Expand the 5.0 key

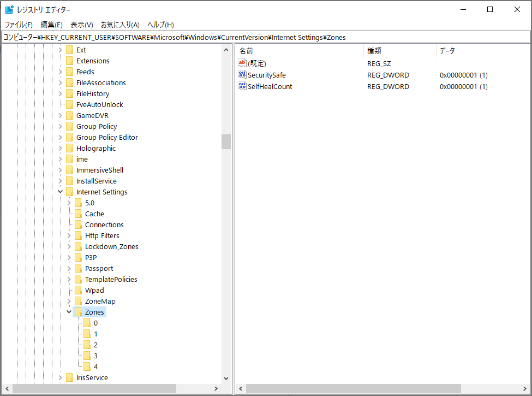(x=69, y=203)
